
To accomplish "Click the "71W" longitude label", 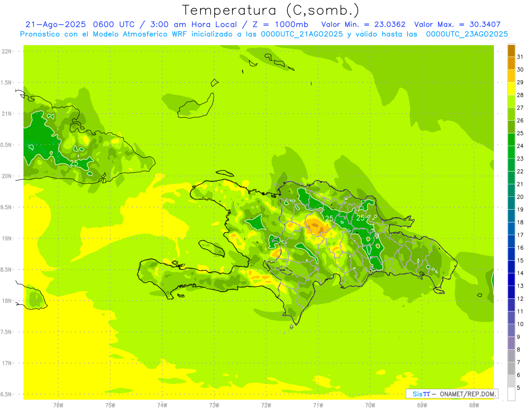I will coord(318,405).
